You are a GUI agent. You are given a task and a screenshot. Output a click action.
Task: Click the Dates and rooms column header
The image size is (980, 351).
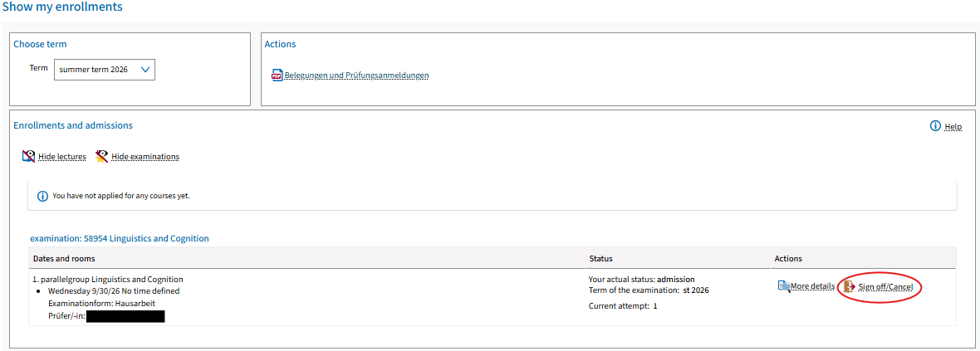pyautogui.click(x=64, y=258)
